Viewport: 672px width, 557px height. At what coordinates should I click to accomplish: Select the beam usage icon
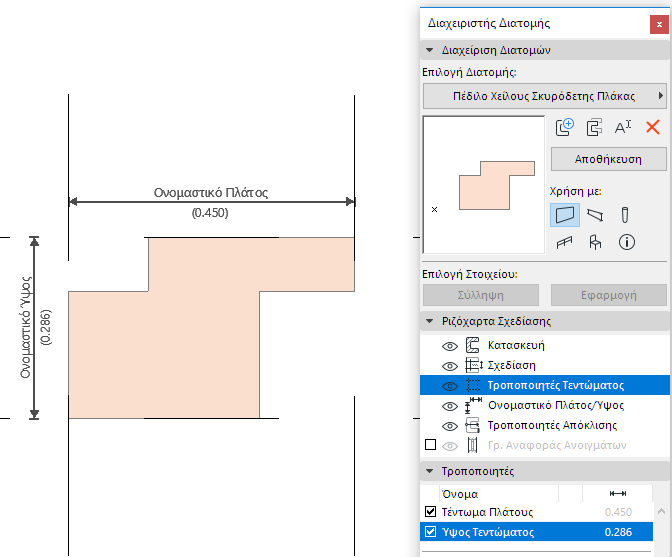click(x=595, y=215)
